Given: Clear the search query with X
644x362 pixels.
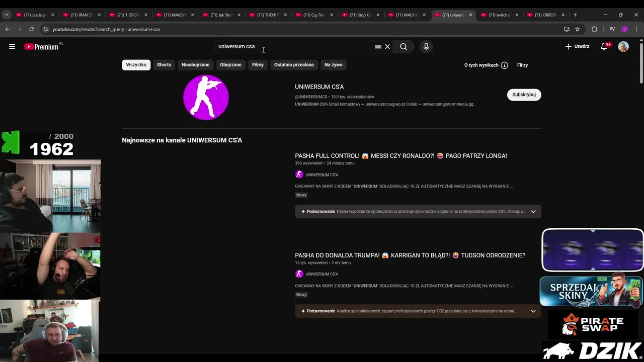Looking at the screenshot, I should (x=387, y=47).
